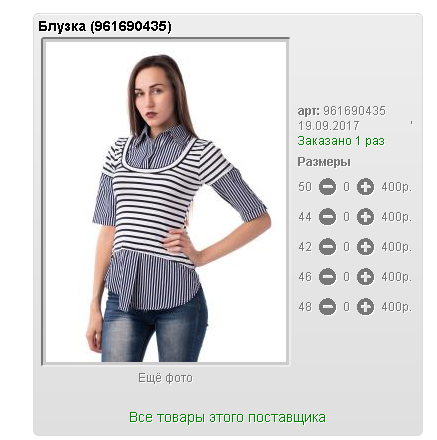Add one item of size 44
437x440 pixels.
(x=365, y=217)
